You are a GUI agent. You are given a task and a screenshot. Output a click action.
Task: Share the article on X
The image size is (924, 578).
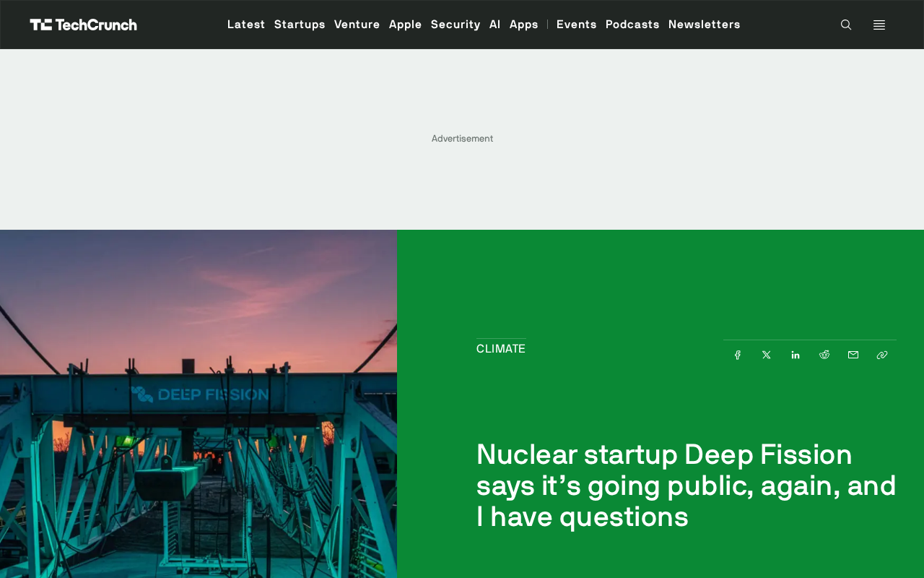pos(767,355)
